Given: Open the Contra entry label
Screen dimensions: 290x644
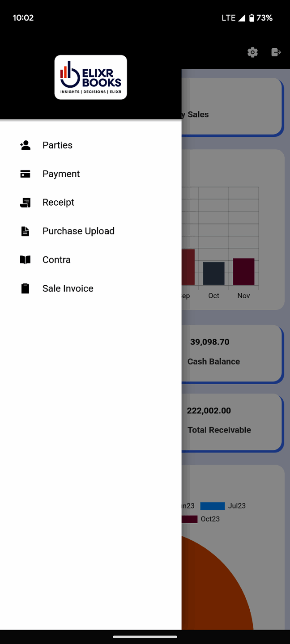Looking at the screenshot, I should [56, 260].
